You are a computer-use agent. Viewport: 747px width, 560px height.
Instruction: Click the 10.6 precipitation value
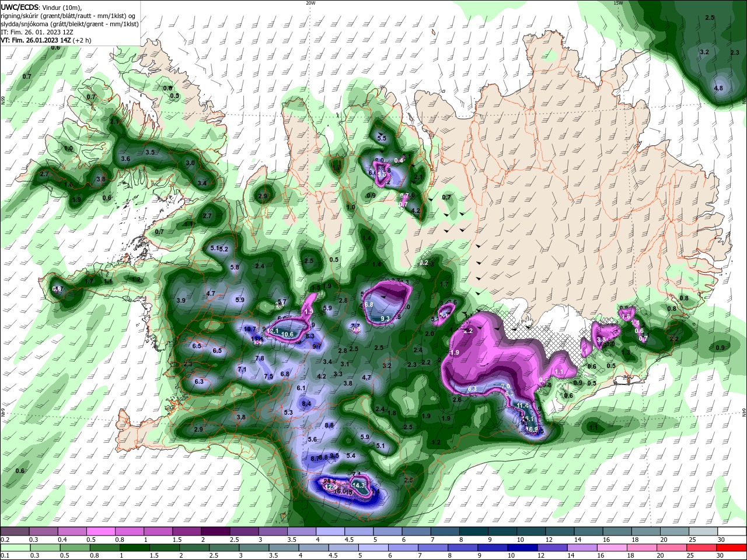point(287,334)
